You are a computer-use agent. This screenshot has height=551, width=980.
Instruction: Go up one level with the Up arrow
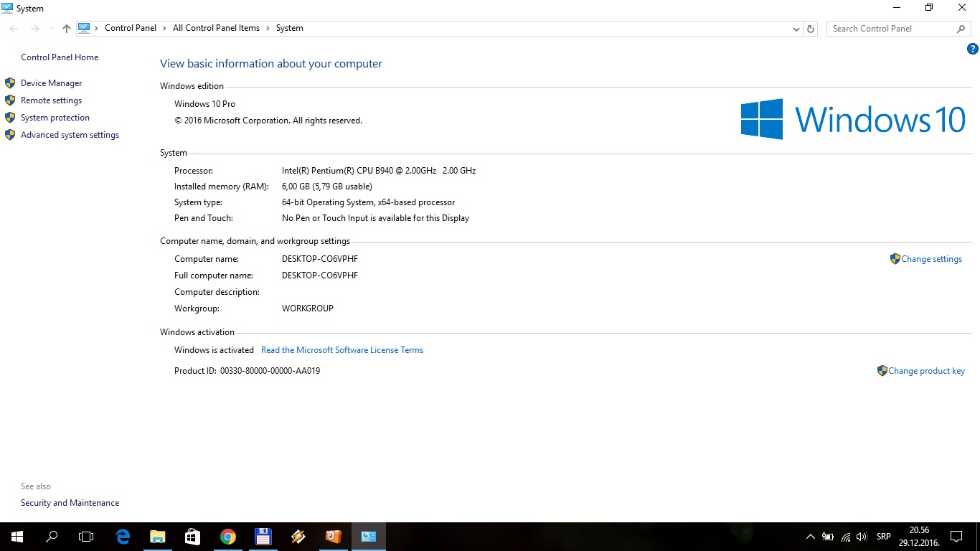pyautogui.click(x=67, y=29)
